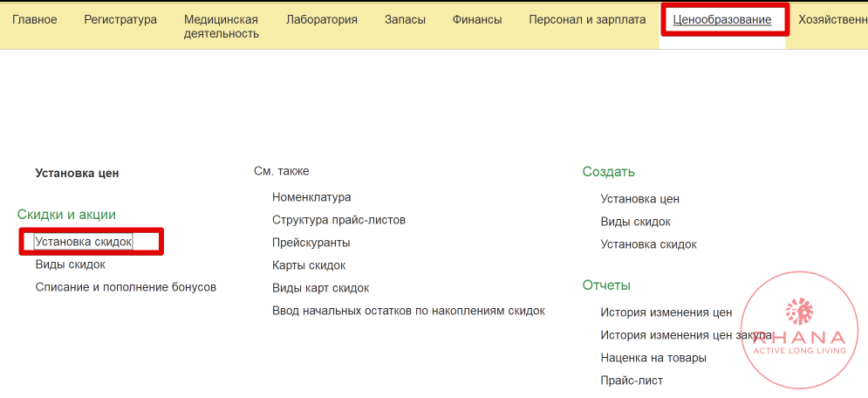Open Медицинская деятельность section
The width and height of the screenshot is (868, 398).
pyautogui.click(x=221, y=26)
